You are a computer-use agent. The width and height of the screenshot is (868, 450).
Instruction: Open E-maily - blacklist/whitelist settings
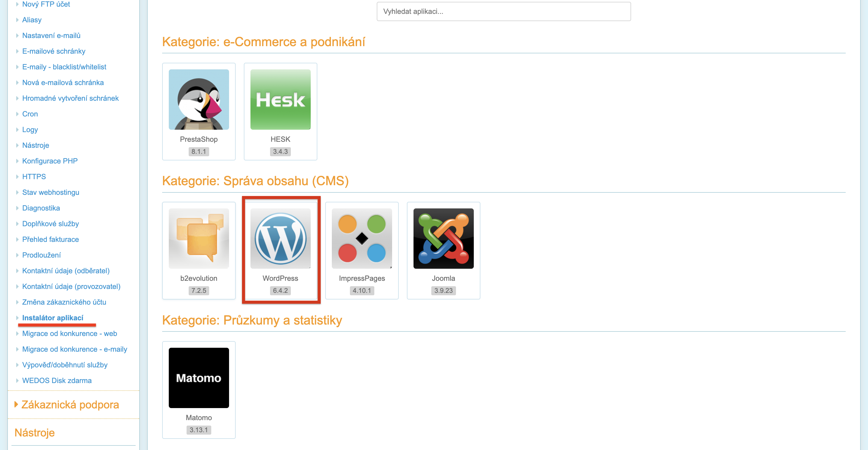(x=64, y=67)
